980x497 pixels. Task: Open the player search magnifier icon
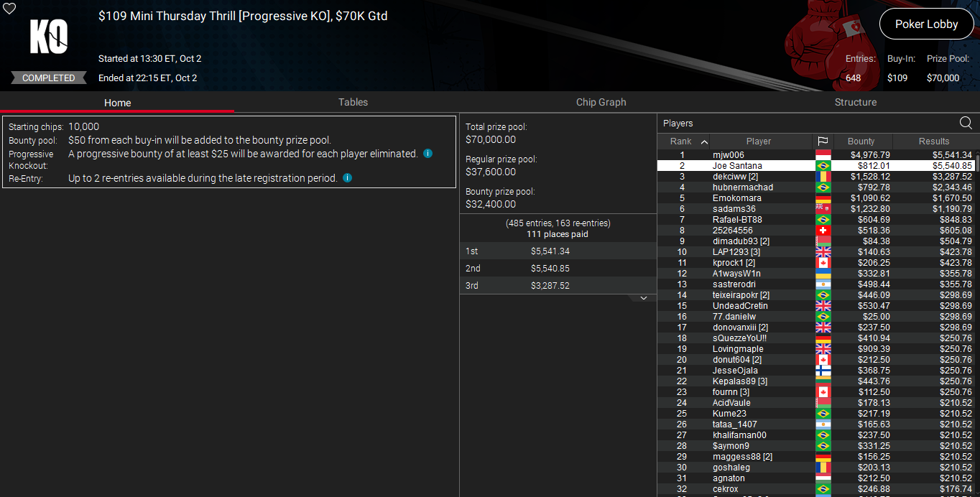[966, 123]
